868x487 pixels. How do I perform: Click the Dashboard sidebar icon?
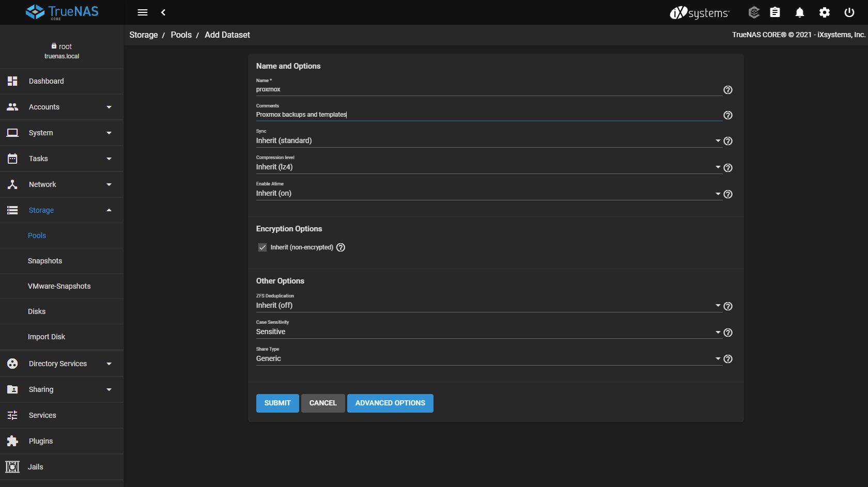[12, 81]
